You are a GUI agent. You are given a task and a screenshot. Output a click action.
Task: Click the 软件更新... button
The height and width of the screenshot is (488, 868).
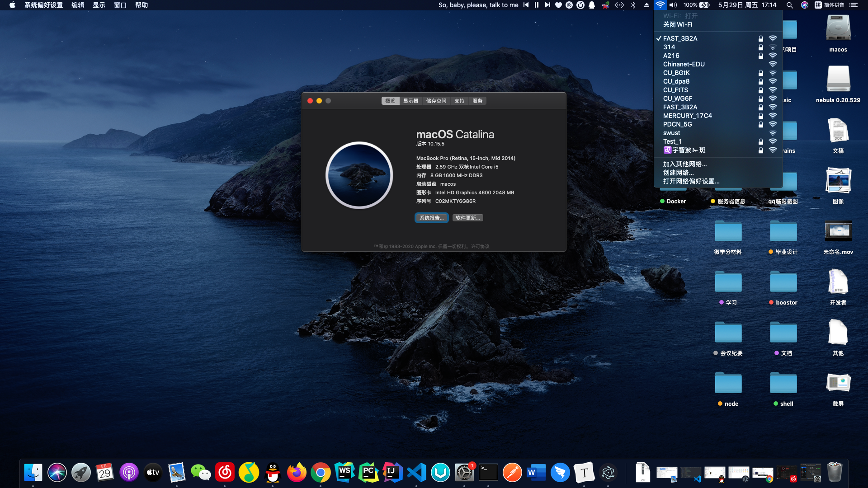[x=467, y=218]
